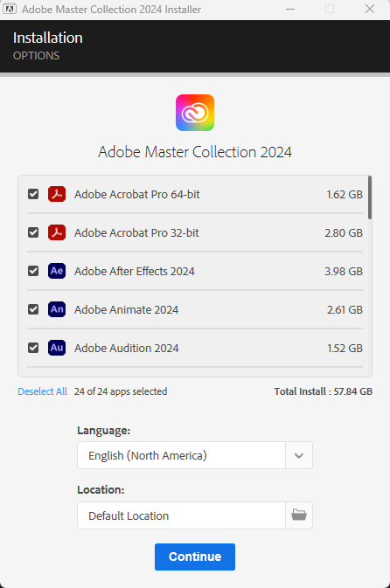Click the Creative Cloud rainbow logo

coord(195,113)
